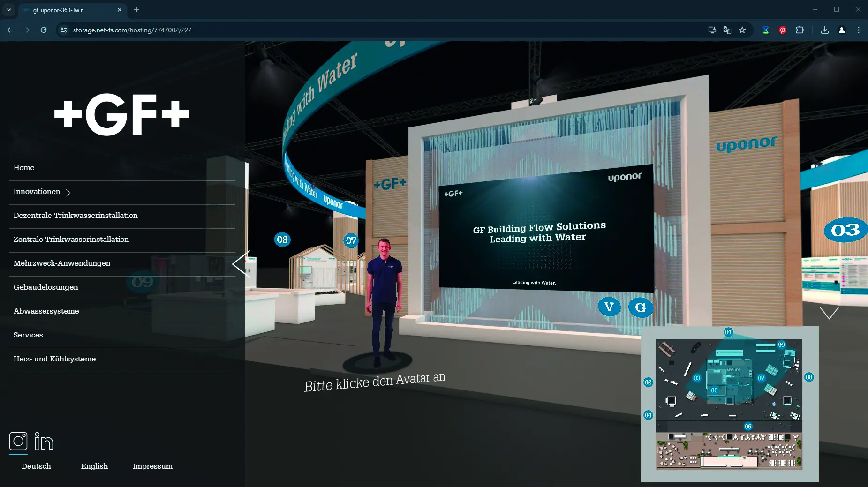Expand the Innovationen submenu chevron
Viewport: 868px width, 487px height.
point(68,193)
